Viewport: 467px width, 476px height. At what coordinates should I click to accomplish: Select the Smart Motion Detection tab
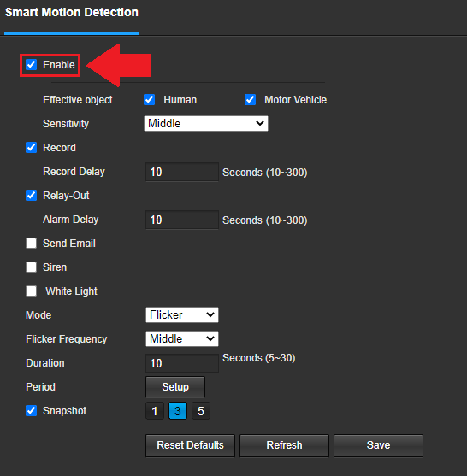tap(72, 13)
